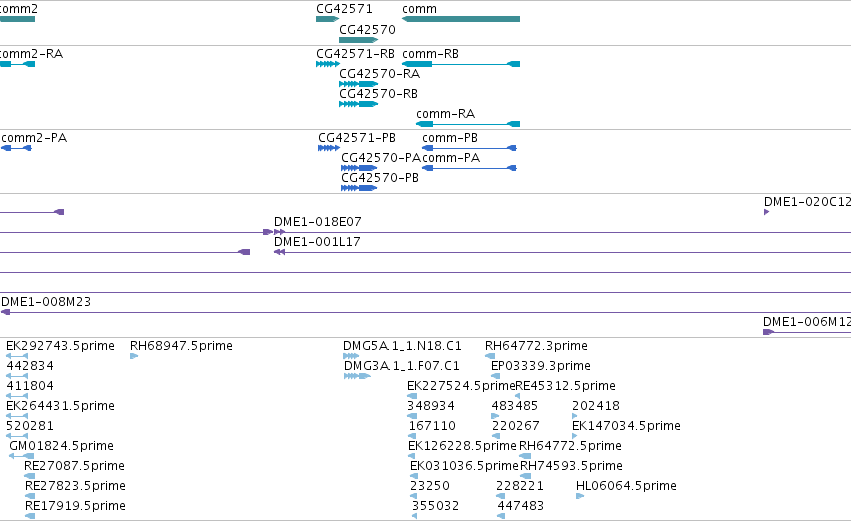Click BAC clone DME1-006M12 label

point(806,322)
